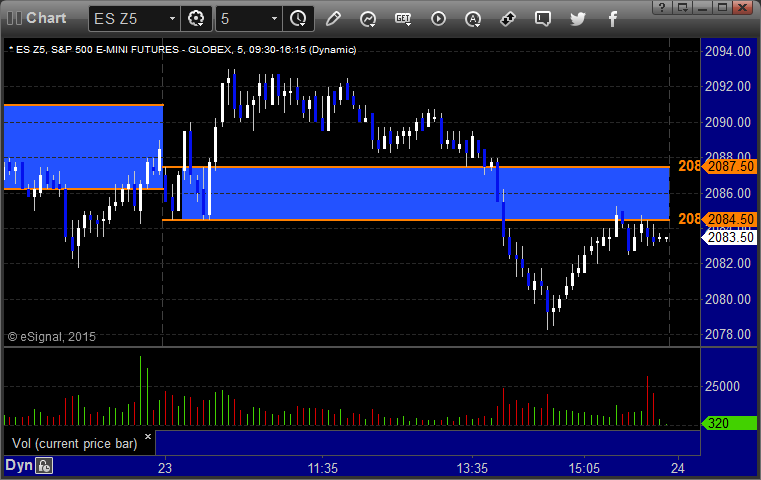Click the 13:35 time axis label
Viewport: 761px width, 480px height.
click(x=472, y=468)
